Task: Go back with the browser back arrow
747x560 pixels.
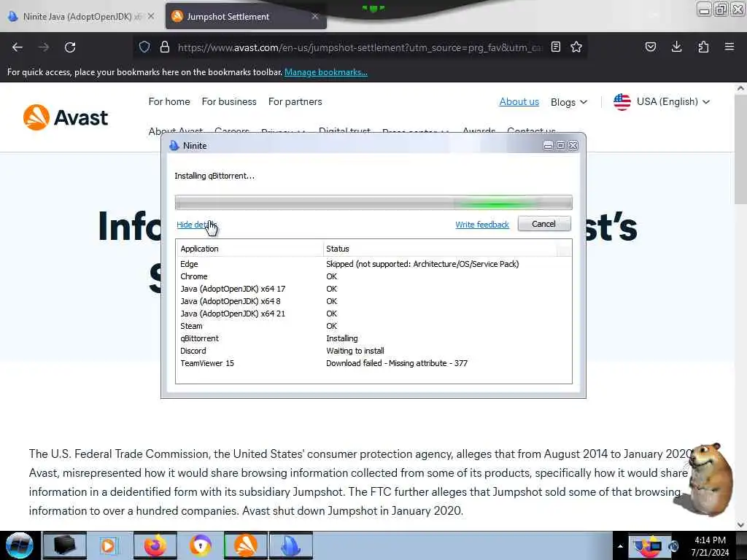Action: pos(18,47)
